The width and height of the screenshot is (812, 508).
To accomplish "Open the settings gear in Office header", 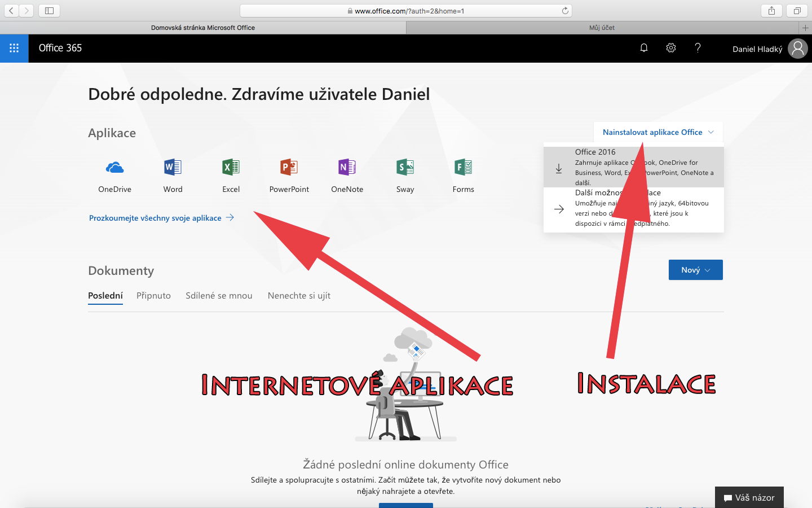I will click(x=671, y=48).
